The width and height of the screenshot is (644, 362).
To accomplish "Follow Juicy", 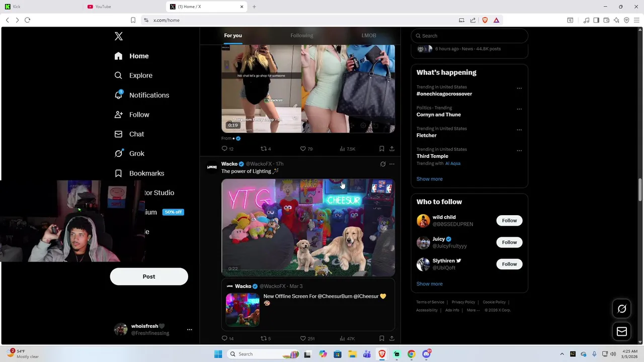I will (x=509, y=242).
